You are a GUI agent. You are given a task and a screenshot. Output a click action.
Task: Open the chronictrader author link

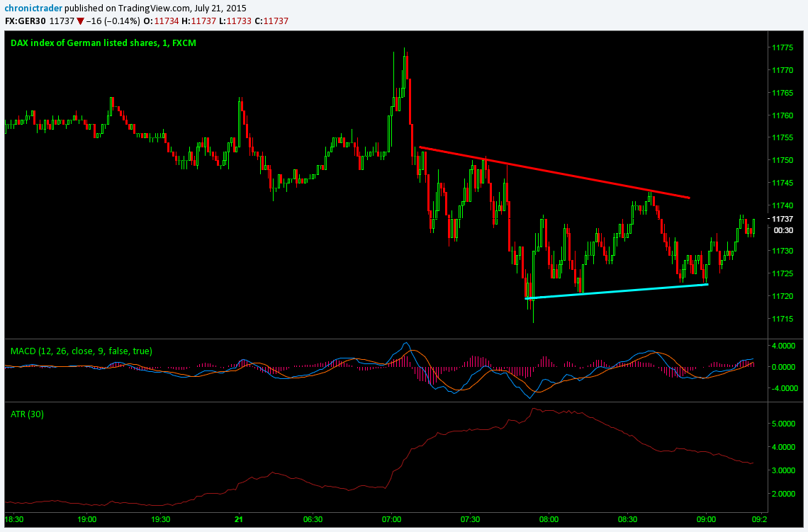(33, 9)
